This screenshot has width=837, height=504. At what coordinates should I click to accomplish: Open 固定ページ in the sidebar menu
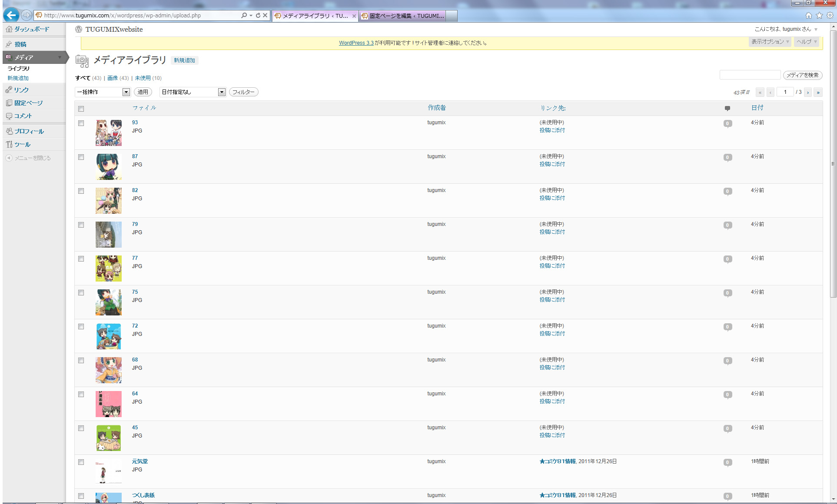click(28, 103)
